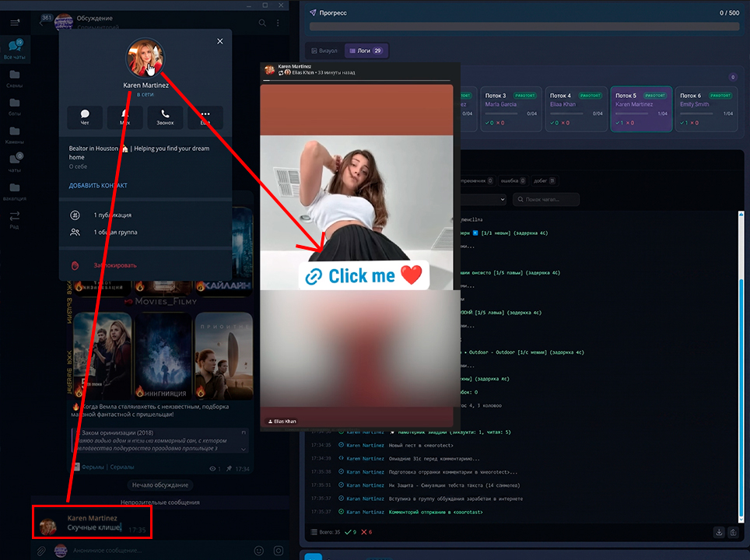The image size is (750, 560).
Task: Open the chat header three-dot menu
Action: (x=278, y=23)
